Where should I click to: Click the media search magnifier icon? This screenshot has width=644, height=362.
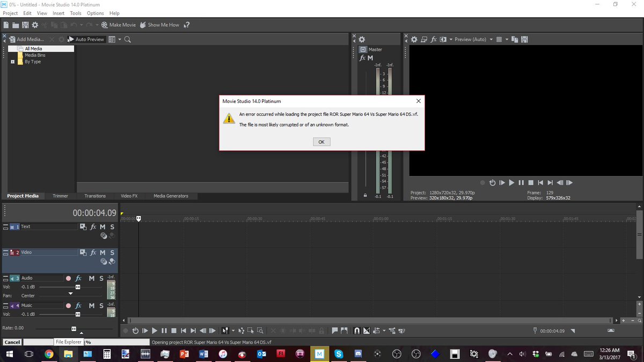(x=128, y=39)
